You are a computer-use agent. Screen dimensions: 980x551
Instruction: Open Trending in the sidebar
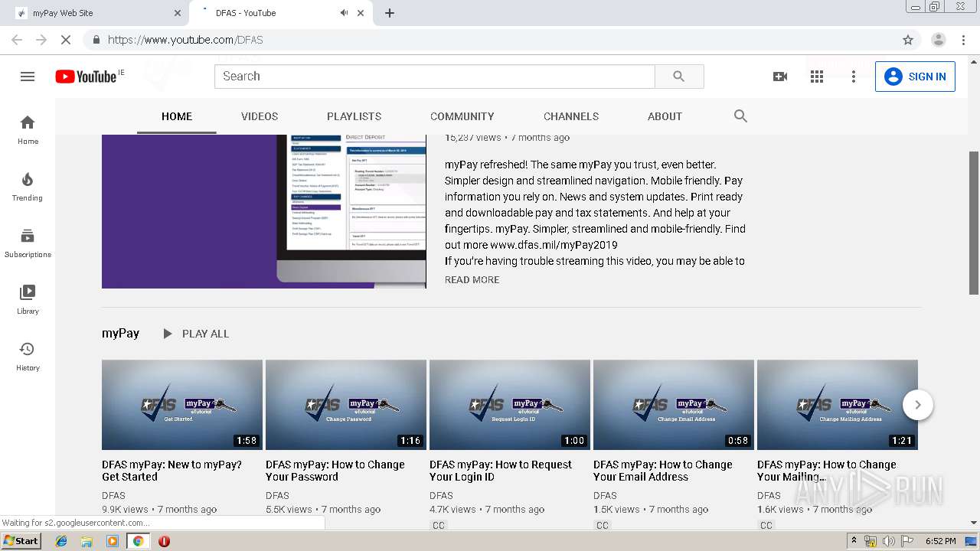coord(28,187)
